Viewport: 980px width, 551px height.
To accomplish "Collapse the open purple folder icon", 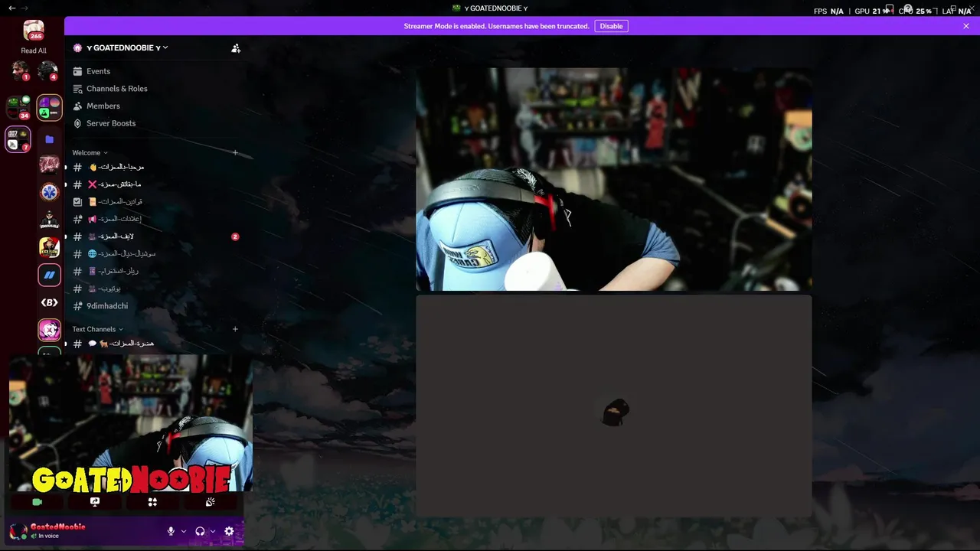I will pyautogui.click(x=49, y=139).
